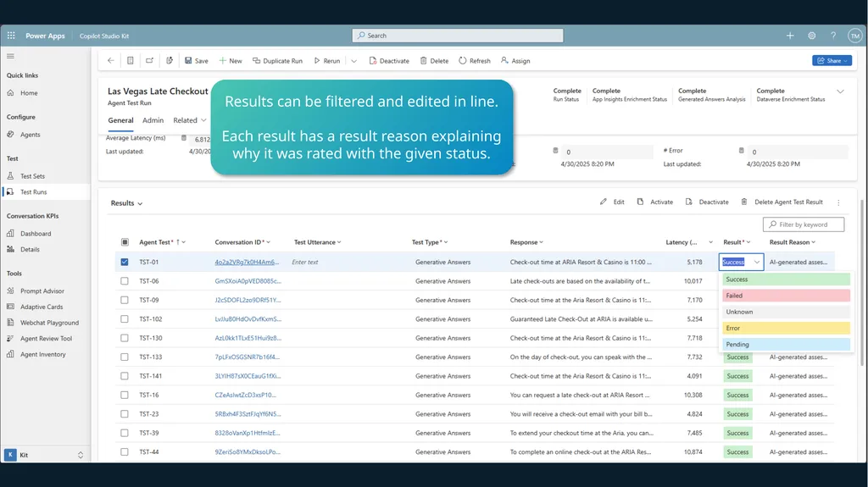The height and width of the screenshot is (487, 868).
Task: Click Duplicate Run in toolbar
Action: [x=277, y=61]
